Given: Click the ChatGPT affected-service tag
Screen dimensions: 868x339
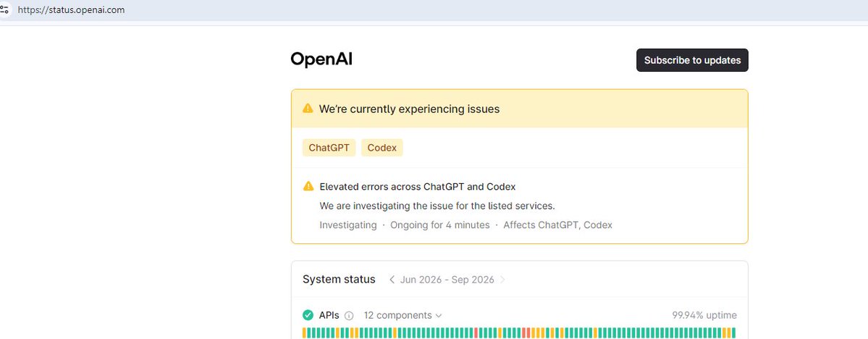Looking at the screenshot, I should coord(329,148).
